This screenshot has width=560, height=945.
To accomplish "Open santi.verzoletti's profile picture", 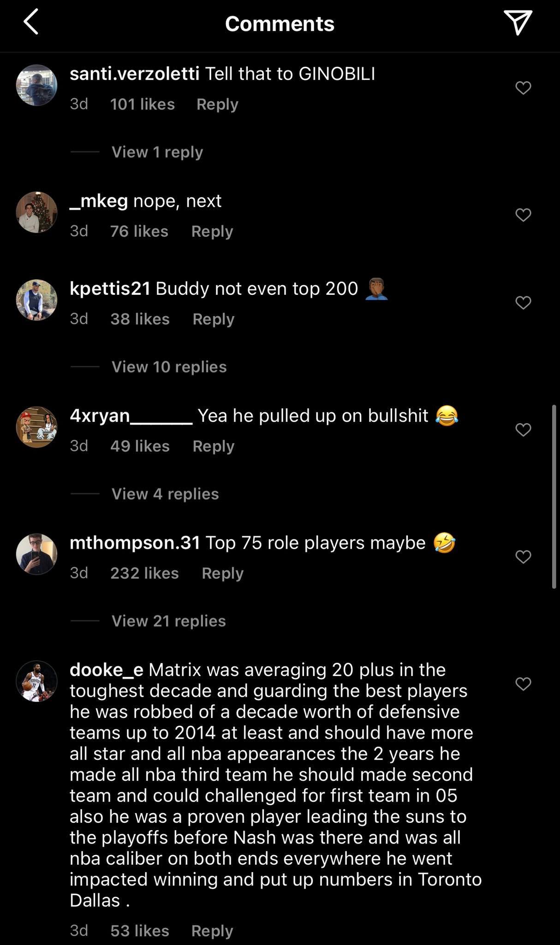I will tap(36, 85).
